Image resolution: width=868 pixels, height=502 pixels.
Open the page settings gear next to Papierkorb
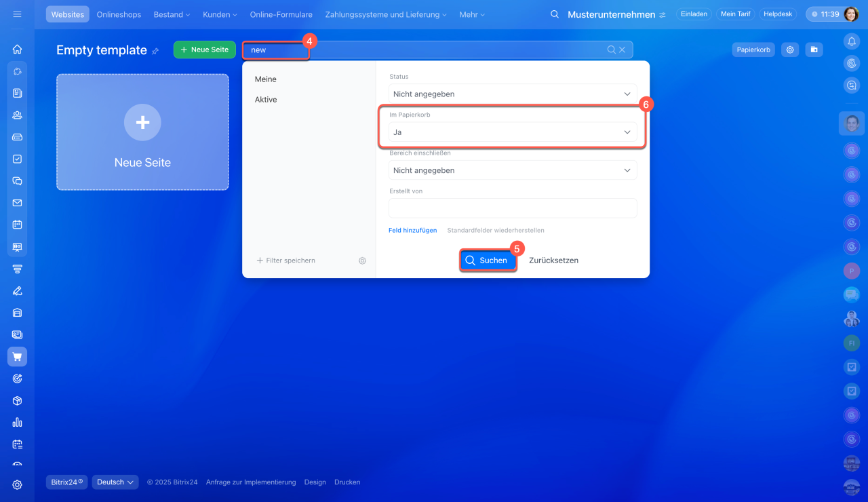(x=789, y=50)
